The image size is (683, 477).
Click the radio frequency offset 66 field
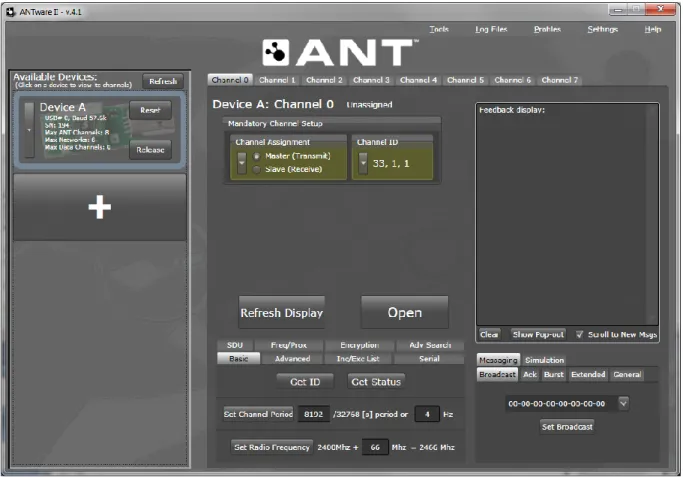coord(375,447)
